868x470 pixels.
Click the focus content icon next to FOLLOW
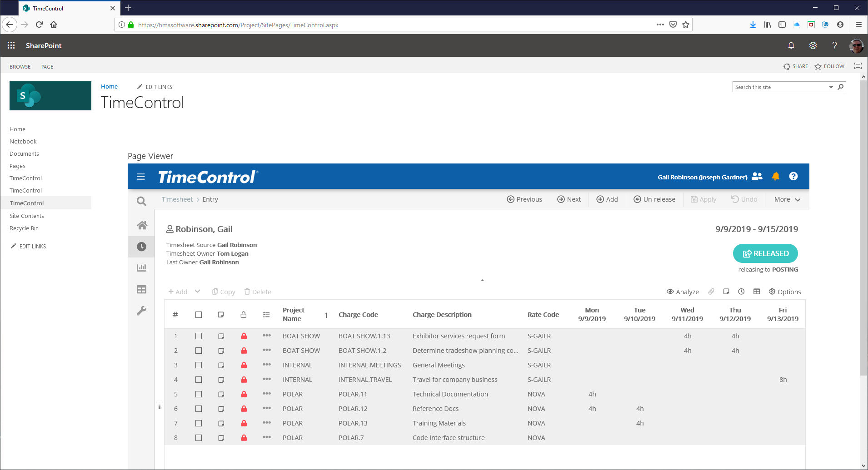[x=858, y=66]
